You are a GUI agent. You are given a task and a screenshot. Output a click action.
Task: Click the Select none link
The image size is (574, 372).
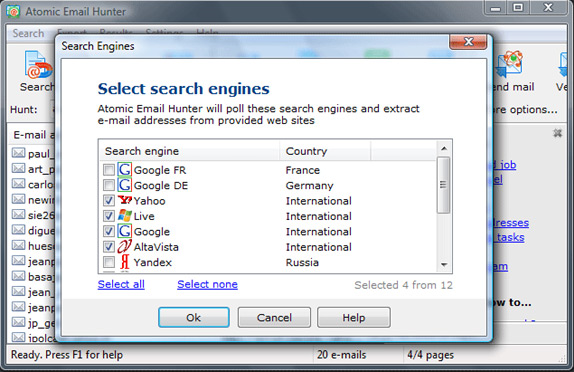tap(208, 284)
